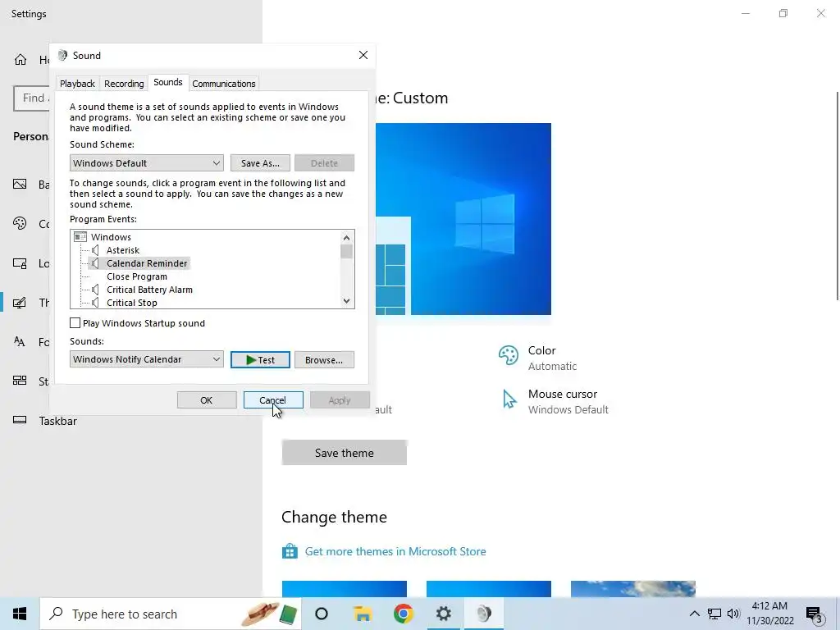Click the Windows group icon in Program Events

click(x=80, y=237)
